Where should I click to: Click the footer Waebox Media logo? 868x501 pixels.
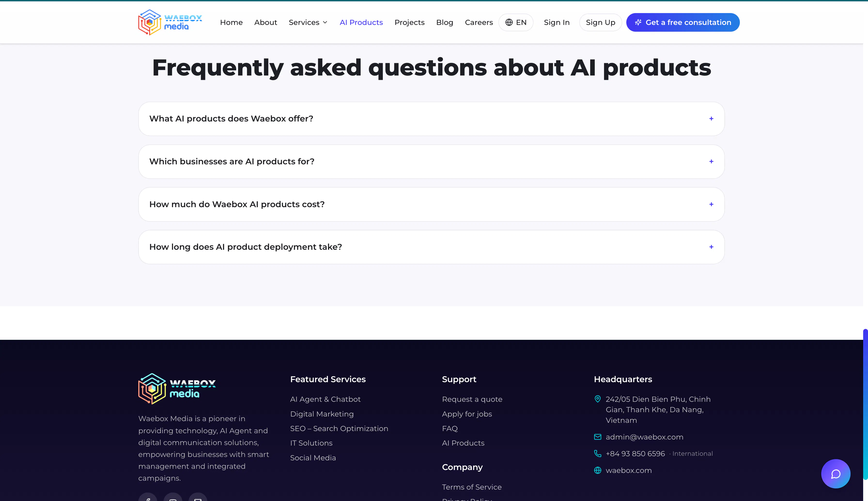[x=177, y=389]
